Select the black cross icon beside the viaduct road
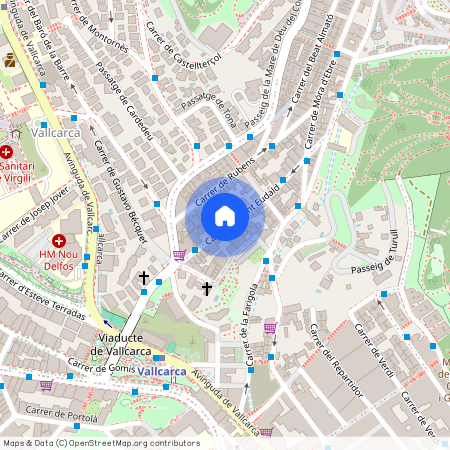Image resolution: width=450 pixels, height=450 pixels. (x=144, y=278)
